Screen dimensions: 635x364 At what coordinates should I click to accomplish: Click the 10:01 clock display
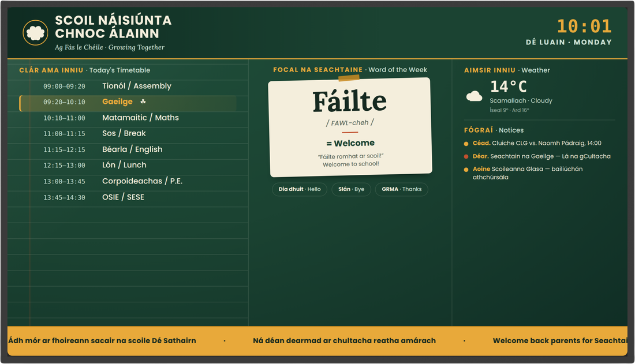(584, 27)
